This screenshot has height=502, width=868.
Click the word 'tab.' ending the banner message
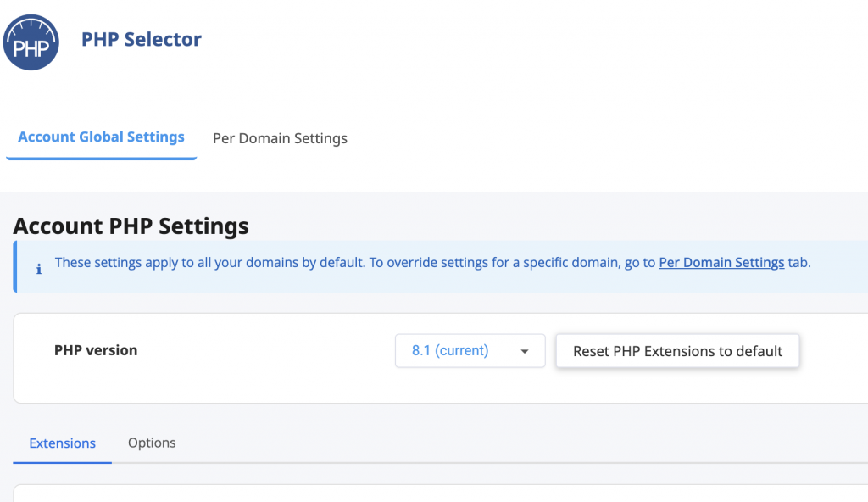799,262
